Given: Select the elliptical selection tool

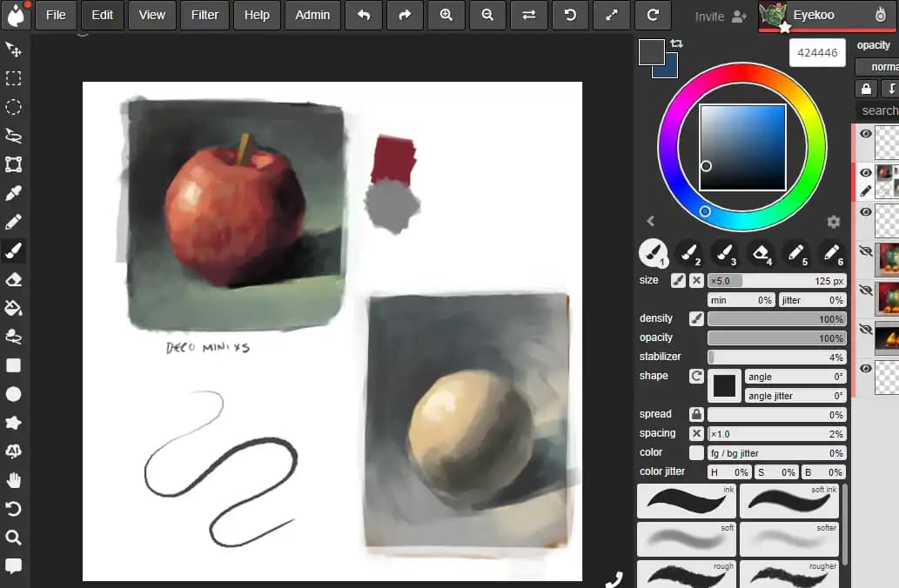Looking at the screenshot, I should [x=13, y=107].
